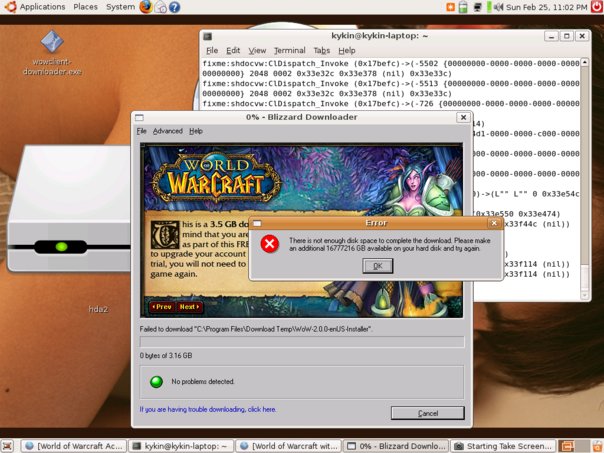Switch to World of Warcraft Ac... taskbar window
The image size is (604, 453).
[73, 446]
